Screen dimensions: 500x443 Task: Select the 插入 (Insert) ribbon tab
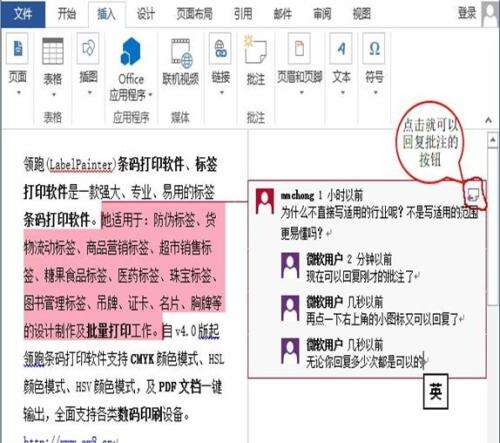(106, 14)
